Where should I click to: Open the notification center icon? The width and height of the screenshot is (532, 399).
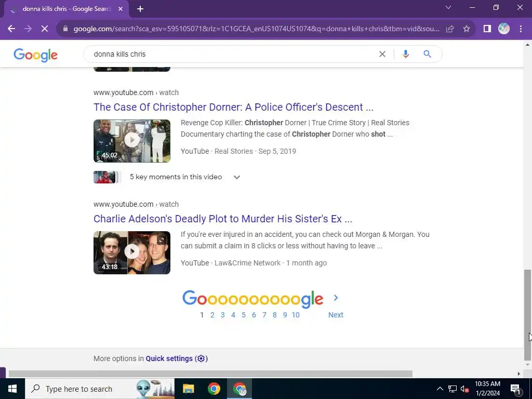tap(515, 389)
